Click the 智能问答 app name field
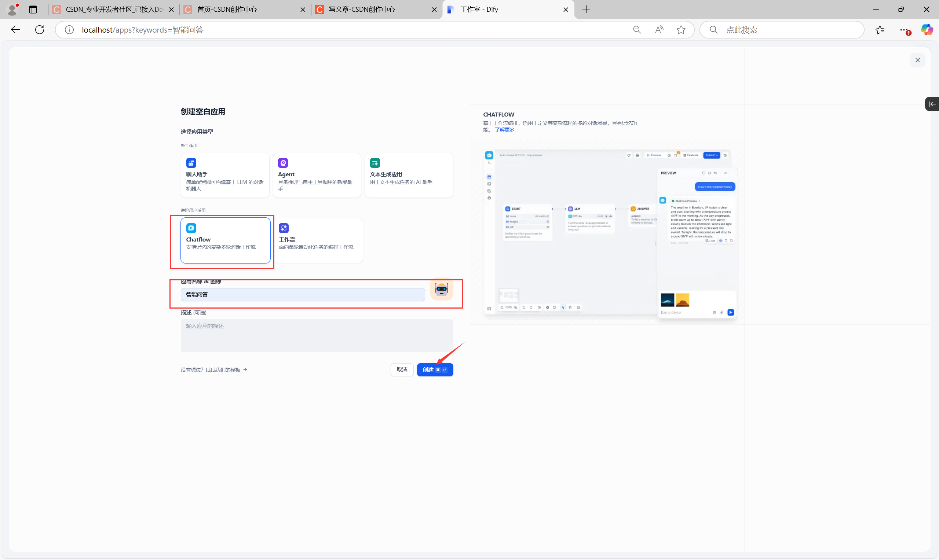This screenshot has width=939, height=560. (303, 294)
